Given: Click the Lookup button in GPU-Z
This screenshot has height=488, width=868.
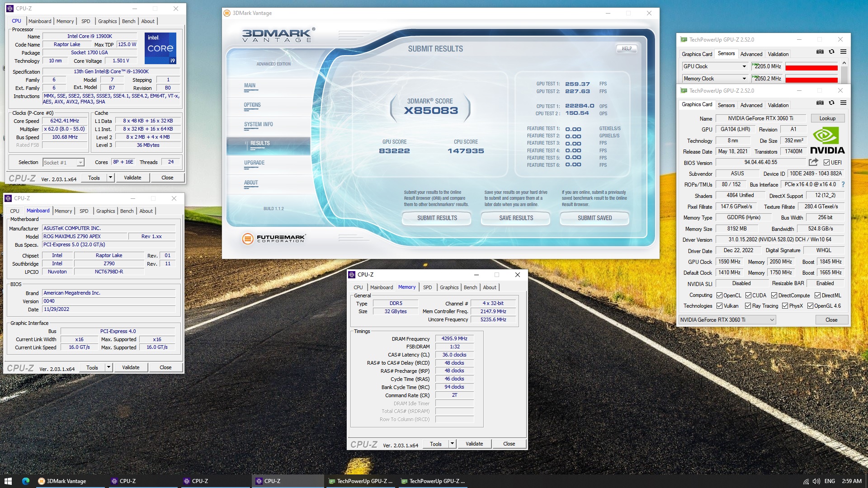Looking at the screenshot, I should pos(827,118).
